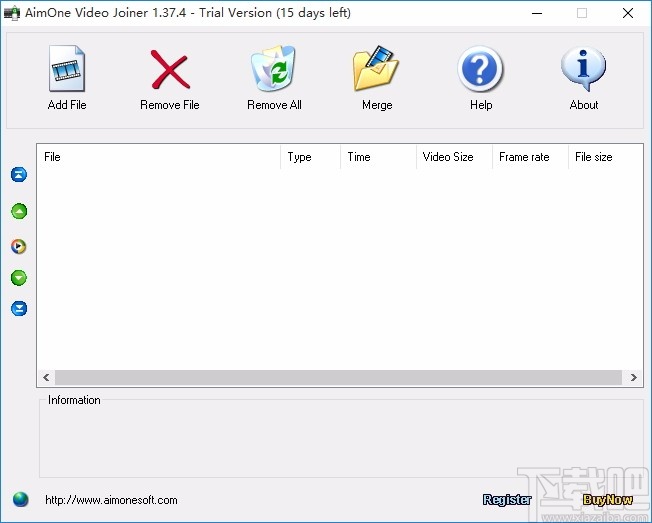The width and height of the screenshot is (652, 523).
Task: Move selected file to top of list
Action: [x=19, y=175]
